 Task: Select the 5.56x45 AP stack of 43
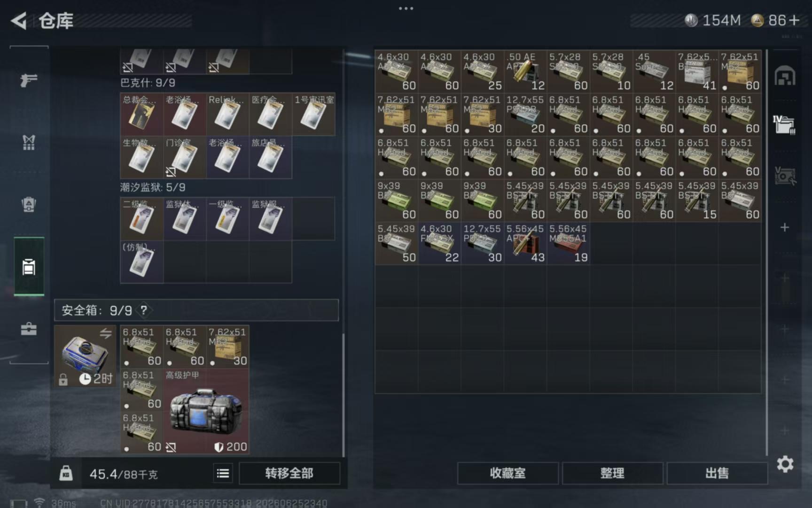click(525, 243)
